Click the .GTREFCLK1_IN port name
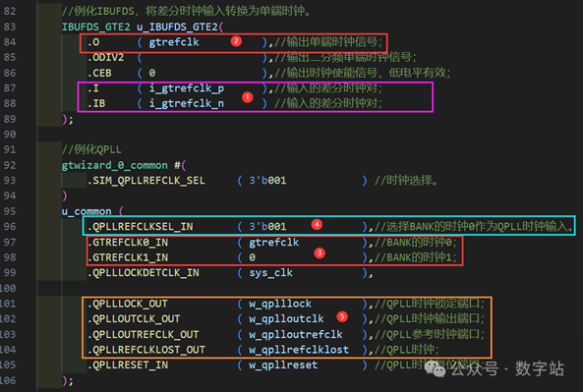583x392 pixels. [128, 257]
